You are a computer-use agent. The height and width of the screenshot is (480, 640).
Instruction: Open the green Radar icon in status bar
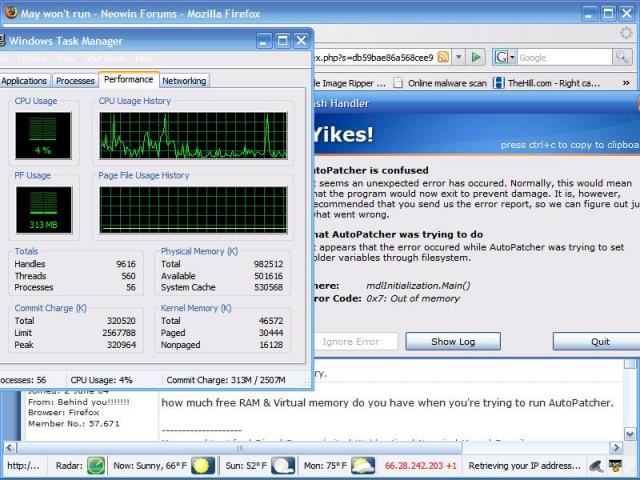(96, 466)
